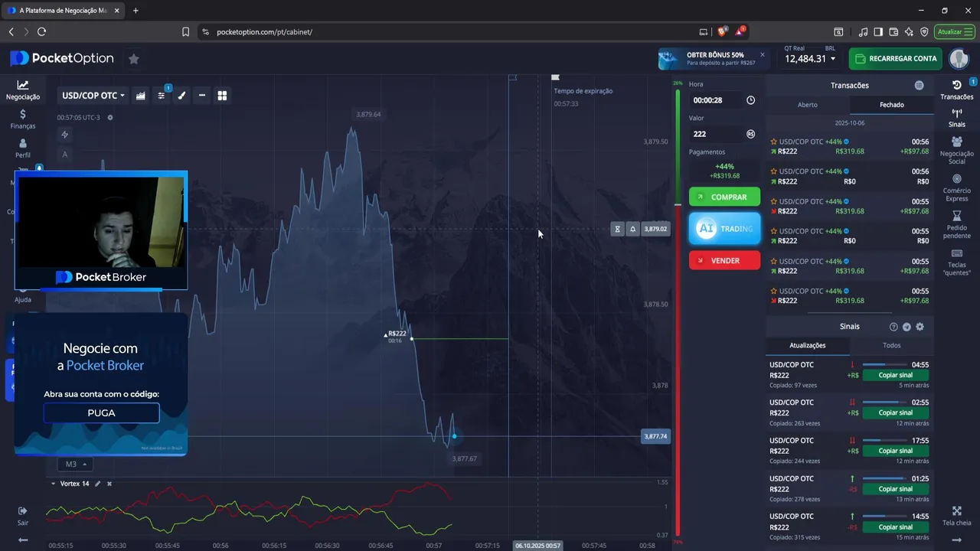Open USD/COP OTC asset dropdown
This screenshot has width=980, height=551.
93,96
